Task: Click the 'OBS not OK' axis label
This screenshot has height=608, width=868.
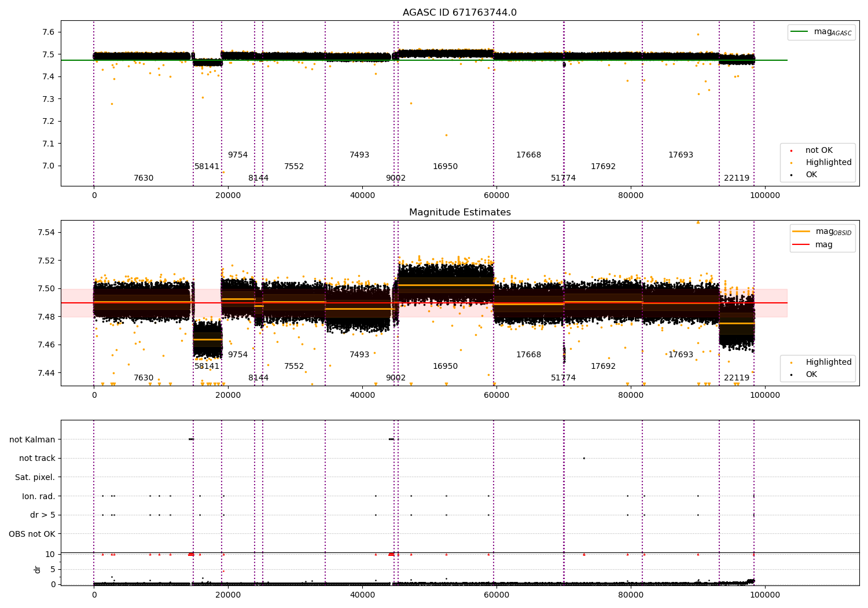Action: tap(32, 534)
